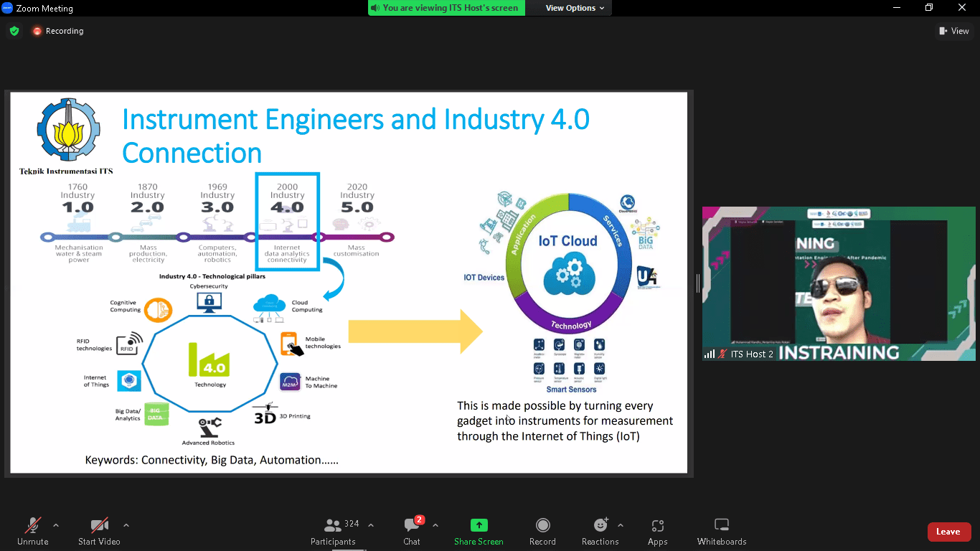The width and height of the screenshot is (980, 551).
Task: Click the green Share Screen icon
Action: click(479, 525)
